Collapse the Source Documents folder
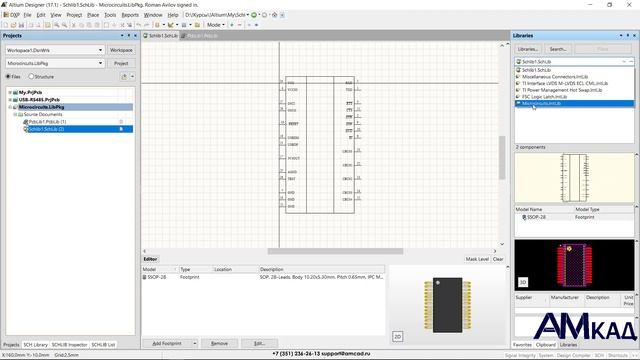The width and height of the screenshot is (640, 360). pyautogui.click(x=15, y=114)
